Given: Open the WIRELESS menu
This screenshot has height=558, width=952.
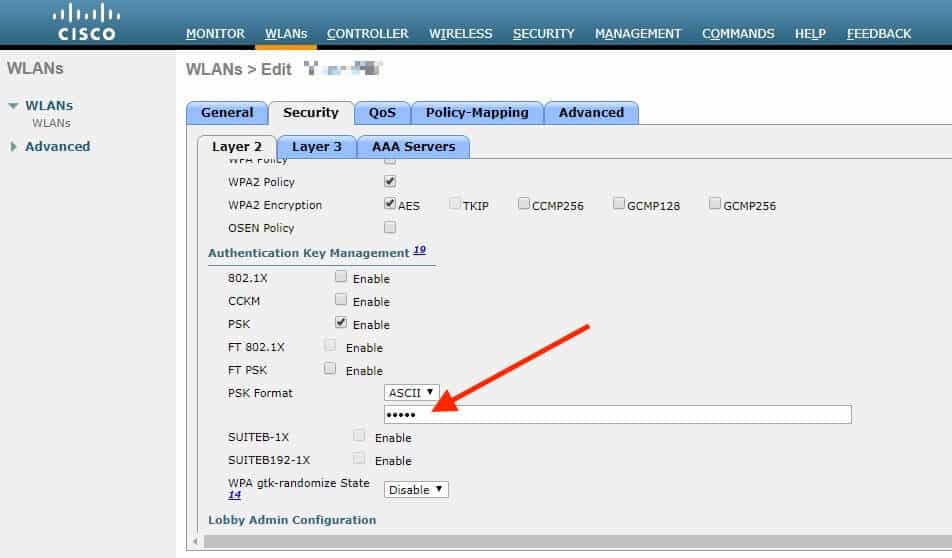Looking at the screenshot, I should [x=461, y=33].
